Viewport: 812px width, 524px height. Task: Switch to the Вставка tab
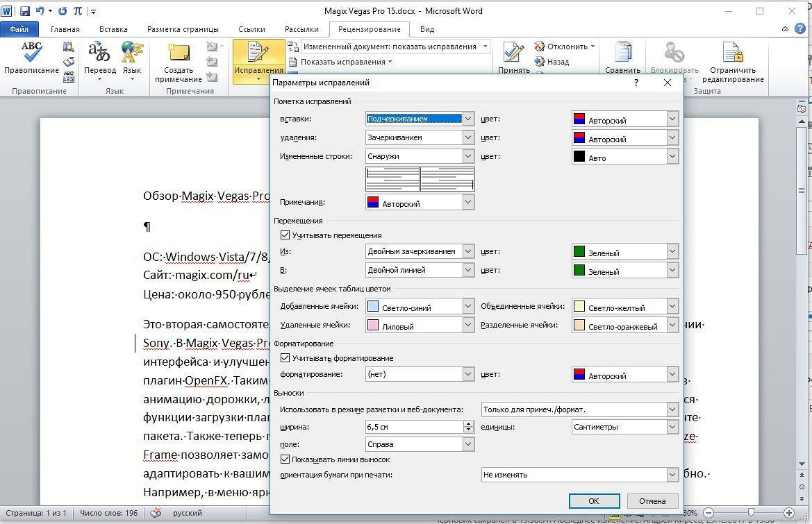(x=113, y=29)
